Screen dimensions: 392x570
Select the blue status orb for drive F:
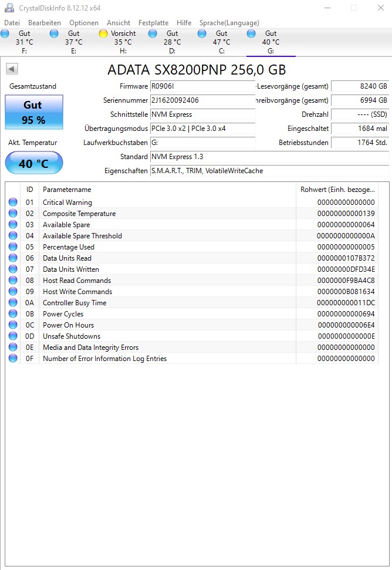[5, 34]
